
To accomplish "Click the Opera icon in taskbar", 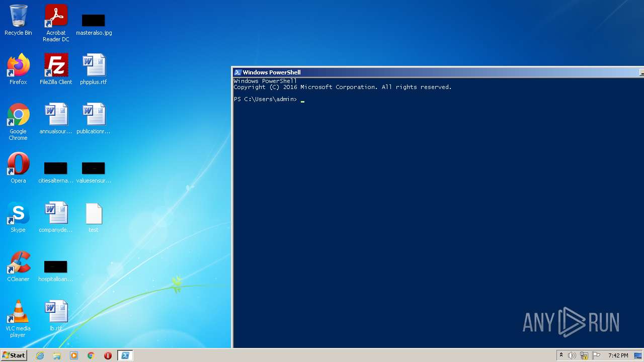I will coord(108,355).
